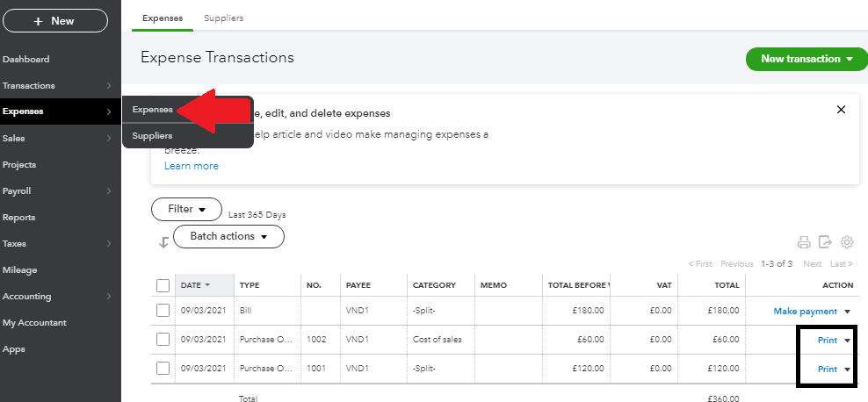
Task: Check the Bill row checkbox
Action: [x=163, y=311]
